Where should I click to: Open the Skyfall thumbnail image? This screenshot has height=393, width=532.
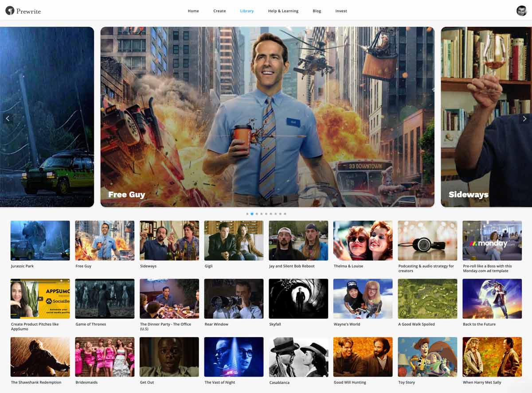click(x=298, y=299)
